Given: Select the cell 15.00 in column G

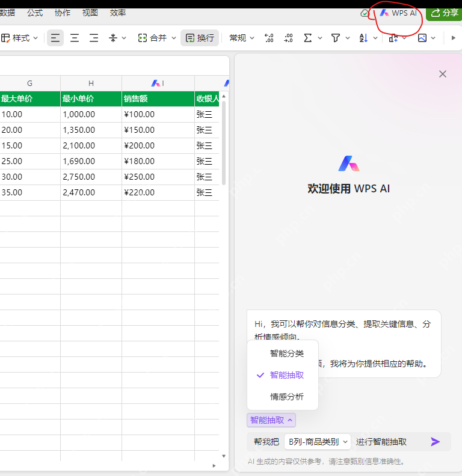Looking at the screenshot, I should click(30, 145).
